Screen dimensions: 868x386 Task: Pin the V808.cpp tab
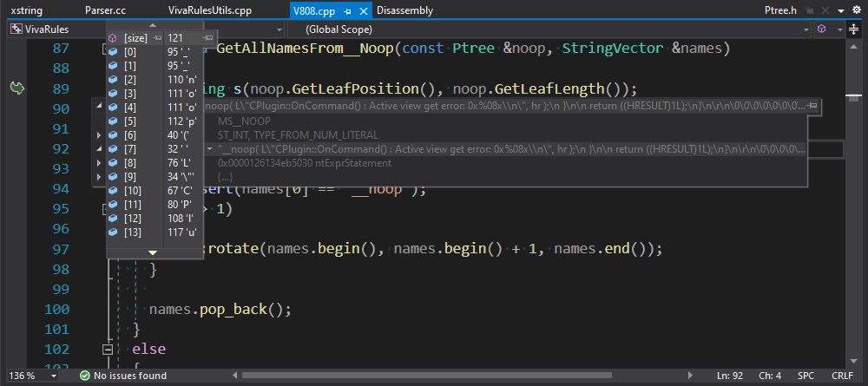[x=348, y=11]
